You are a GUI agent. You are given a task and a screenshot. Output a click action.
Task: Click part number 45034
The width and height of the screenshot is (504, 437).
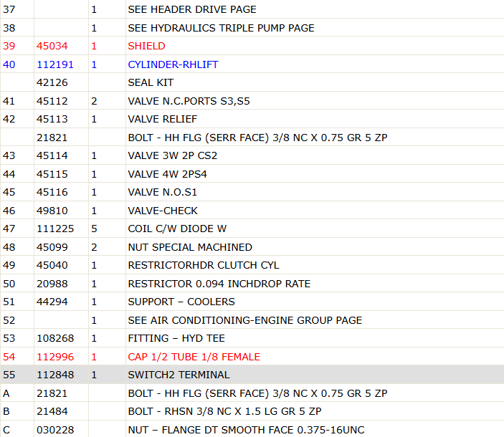click(52, 46)
